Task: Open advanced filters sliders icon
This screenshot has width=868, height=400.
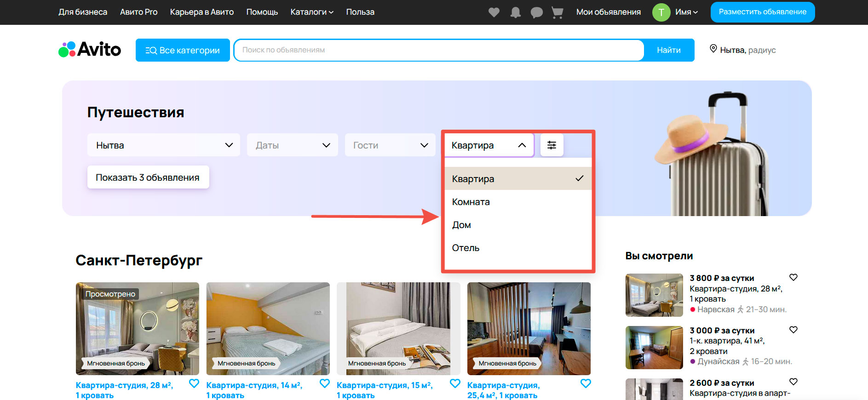Action: click(552, 145)
